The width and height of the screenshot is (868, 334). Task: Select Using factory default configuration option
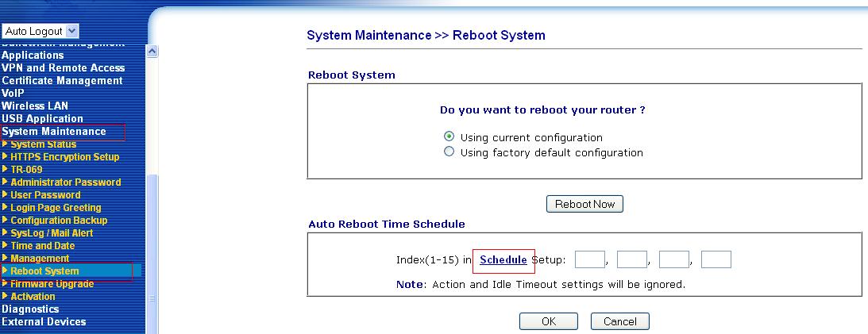pyautogui.click(x=449, y=152)
